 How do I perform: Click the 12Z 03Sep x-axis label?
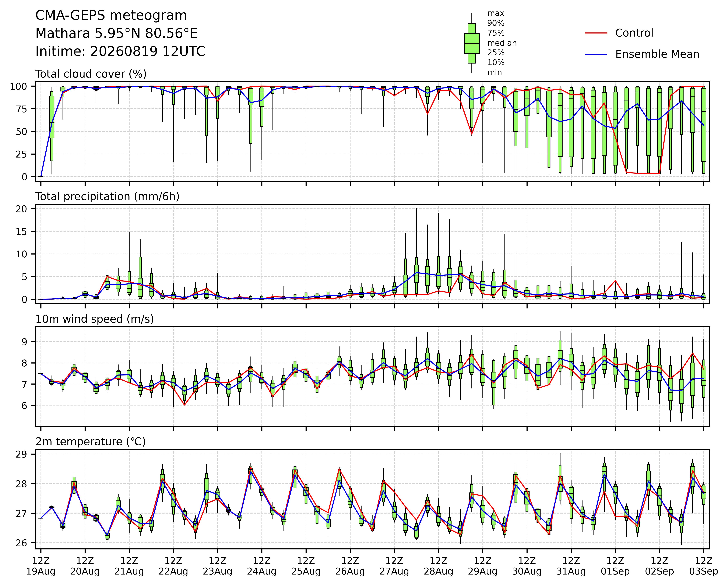[x=704, y=566]
